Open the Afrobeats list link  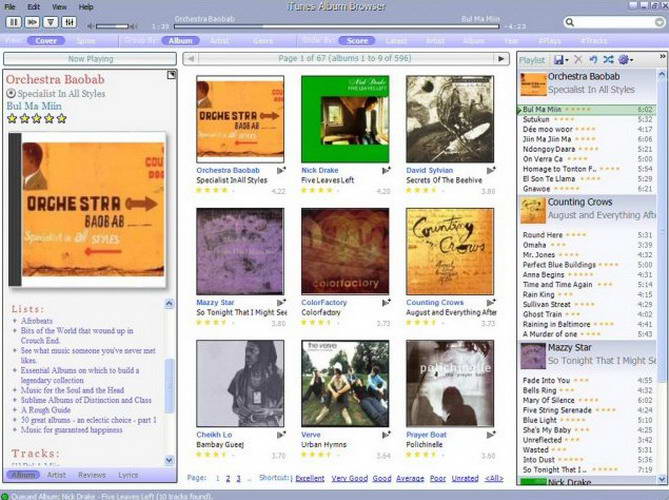[37, 320]
